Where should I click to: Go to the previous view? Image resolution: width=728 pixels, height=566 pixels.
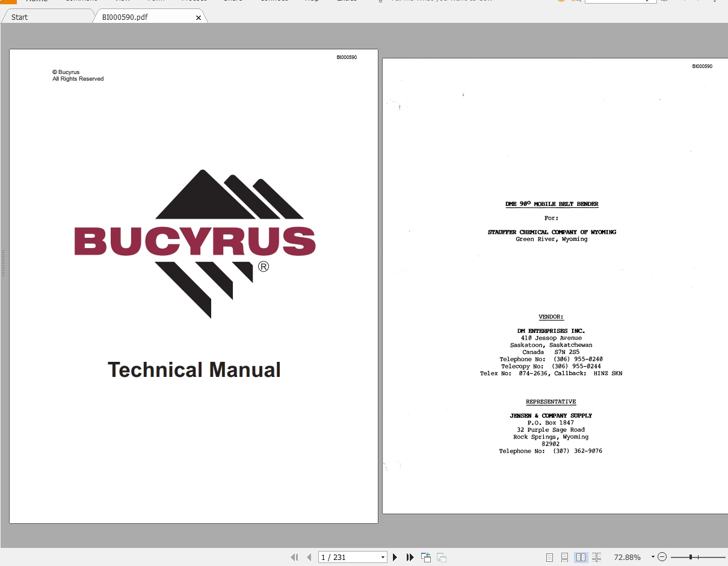(x=425, y=557)
